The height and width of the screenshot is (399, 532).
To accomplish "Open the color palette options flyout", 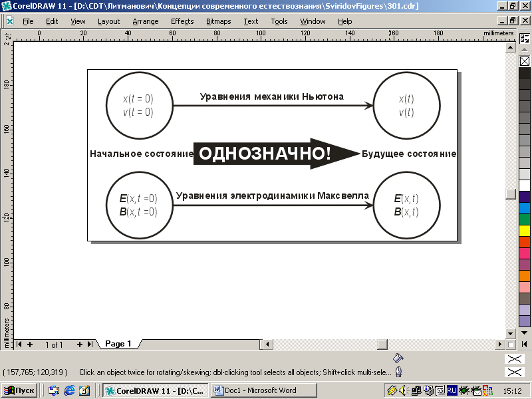I will pyautogui.click(x=525, y=38).
